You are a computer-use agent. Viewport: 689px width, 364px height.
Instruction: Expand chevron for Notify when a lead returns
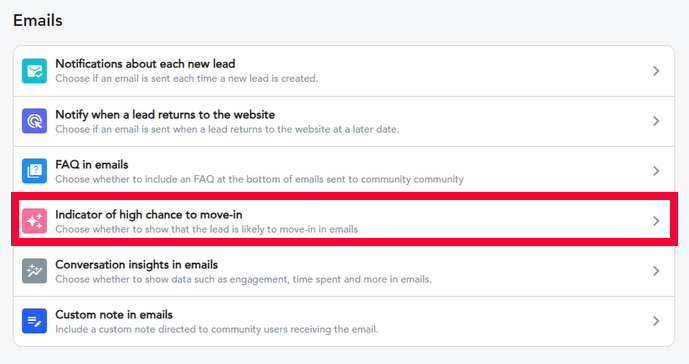coord(656,121)
